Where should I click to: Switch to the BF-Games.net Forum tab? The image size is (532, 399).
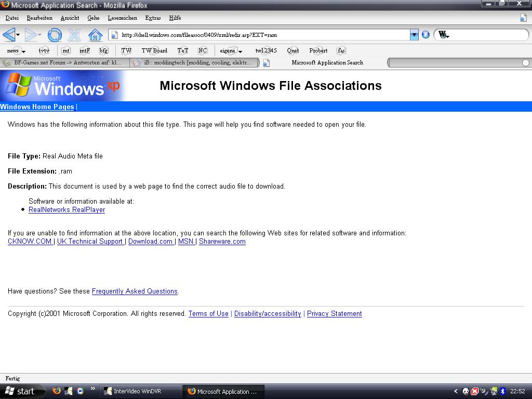(64, 62)
